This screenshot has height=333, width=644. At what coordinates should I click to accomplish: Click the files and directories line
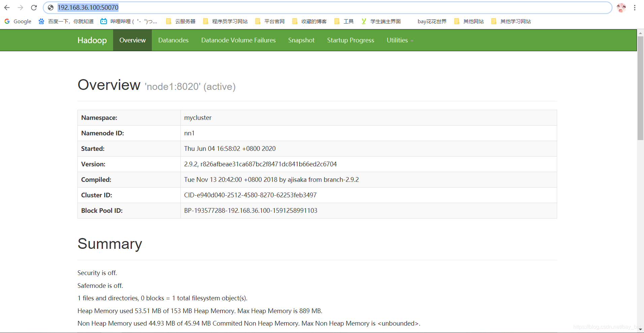click(162, 298)
